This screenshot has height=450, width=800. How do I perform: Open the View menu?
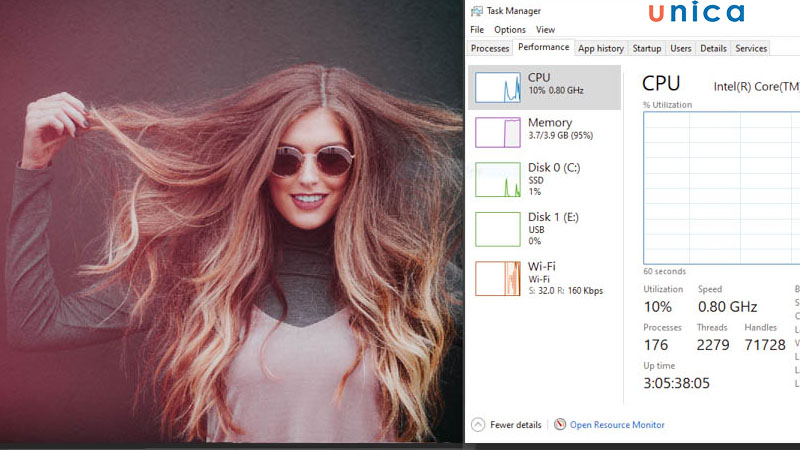pos(545,30)
